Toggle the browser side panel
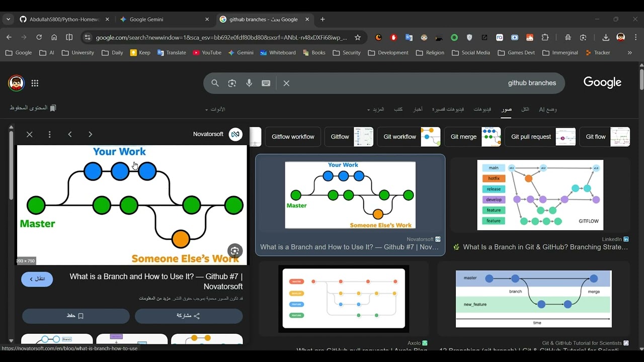Screen dimensions: 644x362 click(x=69, y=37)
